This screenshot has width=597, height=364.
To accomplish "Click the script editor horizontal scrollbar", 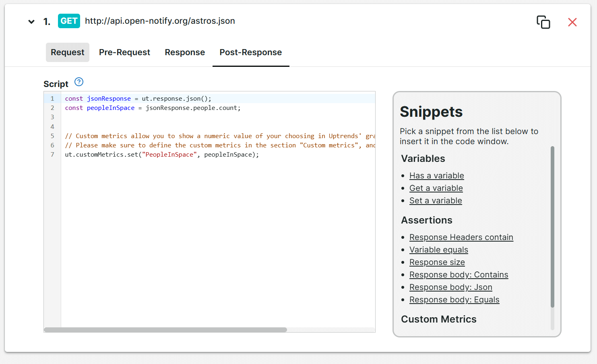I will point(165,330).
